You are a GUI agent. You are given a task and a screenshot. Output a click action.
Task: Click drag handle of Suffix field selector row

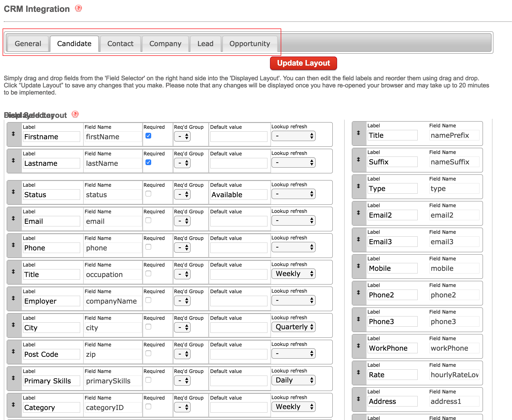click(x=358, y=159)
